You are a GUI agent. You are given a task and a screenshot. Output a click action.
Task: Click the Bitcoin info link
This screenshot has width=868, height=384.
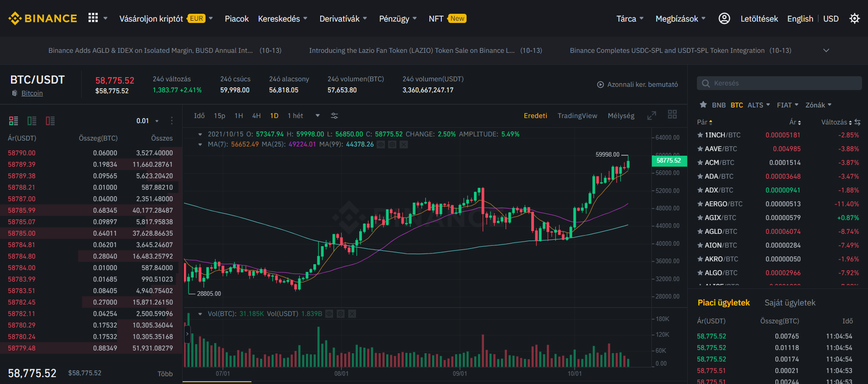[x=32, y=93]
